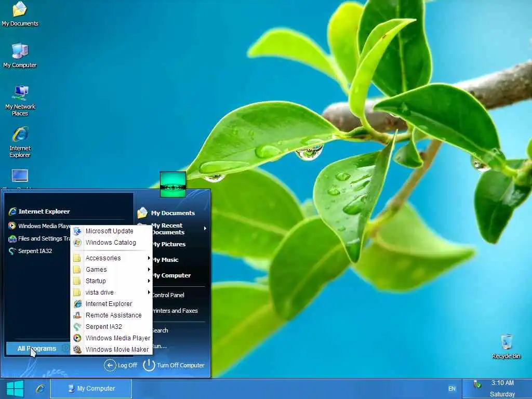
Task: Click Files and Settings Transfer icon
Action: 12,238
